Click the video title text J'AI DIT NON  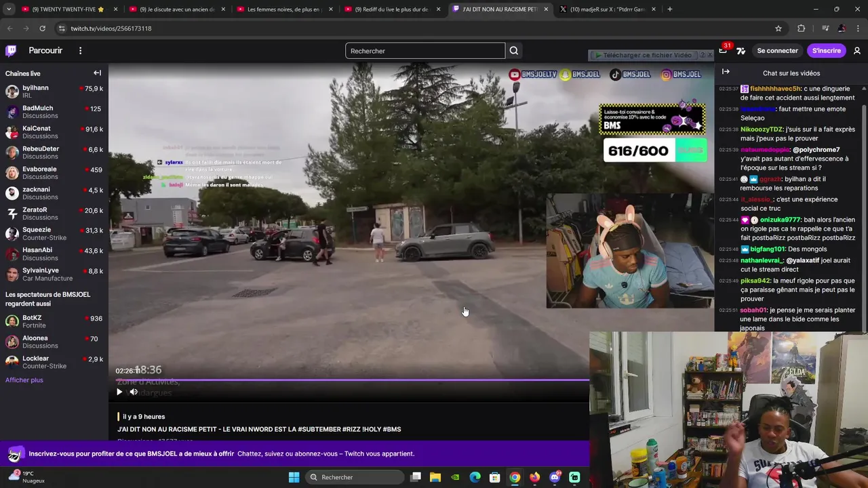click(x=259, y=429)
